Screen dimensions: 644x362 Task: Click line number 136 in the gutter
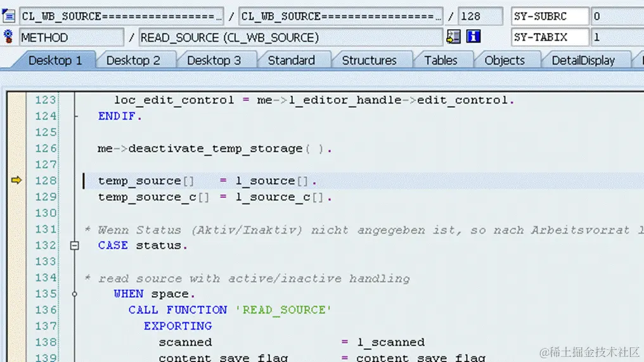click(x=45, y=310)
